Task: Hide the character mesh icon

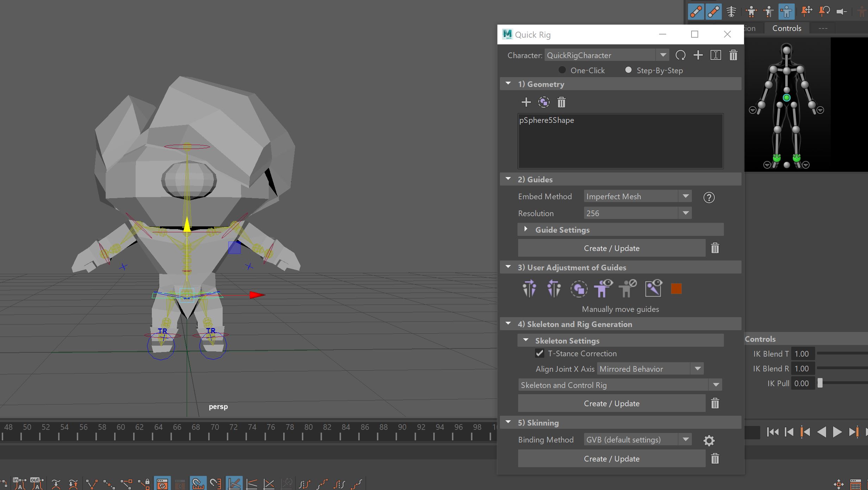Action: pos(628,289)
